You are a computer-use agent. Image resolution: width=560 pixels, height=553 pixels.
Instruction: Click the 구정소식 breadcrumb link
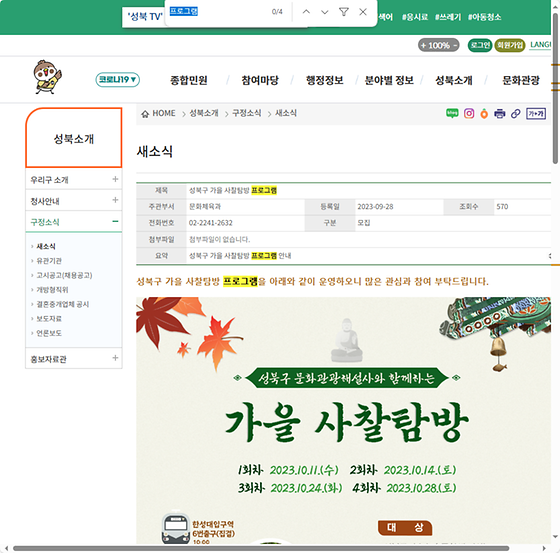click(246, 113)
